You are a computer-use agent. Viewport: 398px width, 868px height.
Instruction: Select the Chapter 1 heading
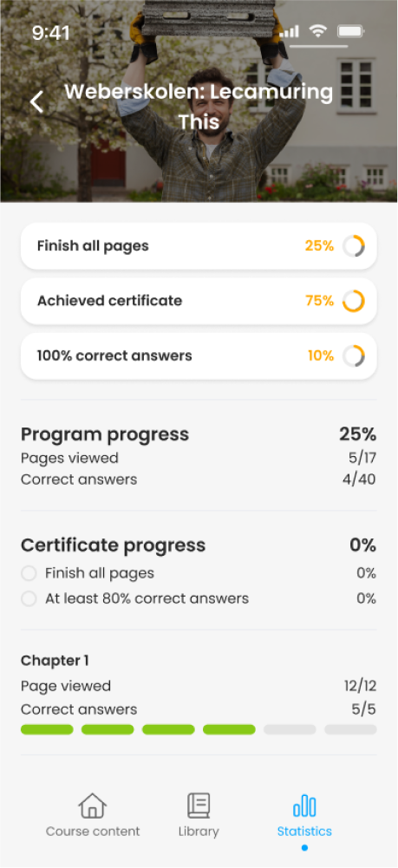pyautogui.click(x=55, y=661)
